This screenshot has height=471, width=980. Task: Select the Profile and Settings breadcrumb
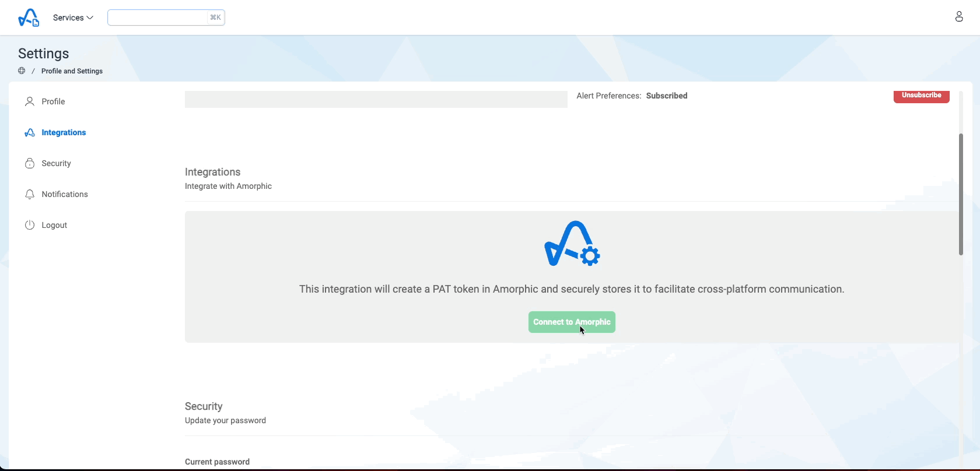pos(72,71)
